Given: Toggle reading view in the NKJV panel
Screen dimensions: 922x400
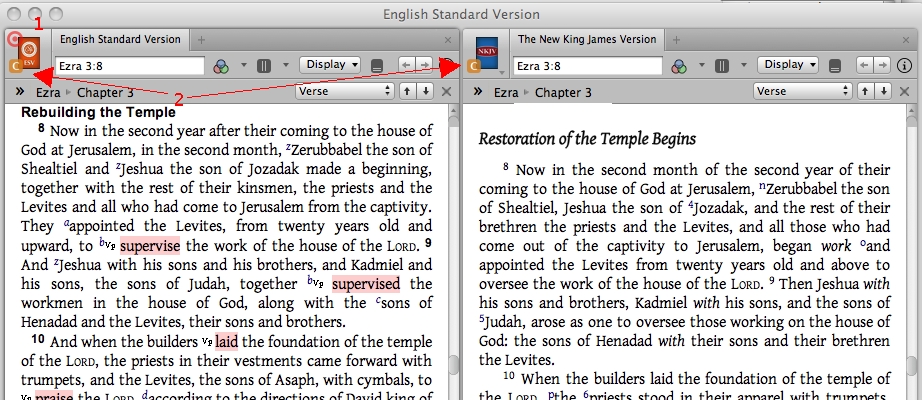Looking at the screenshot, I should click(x=835, y=66).
